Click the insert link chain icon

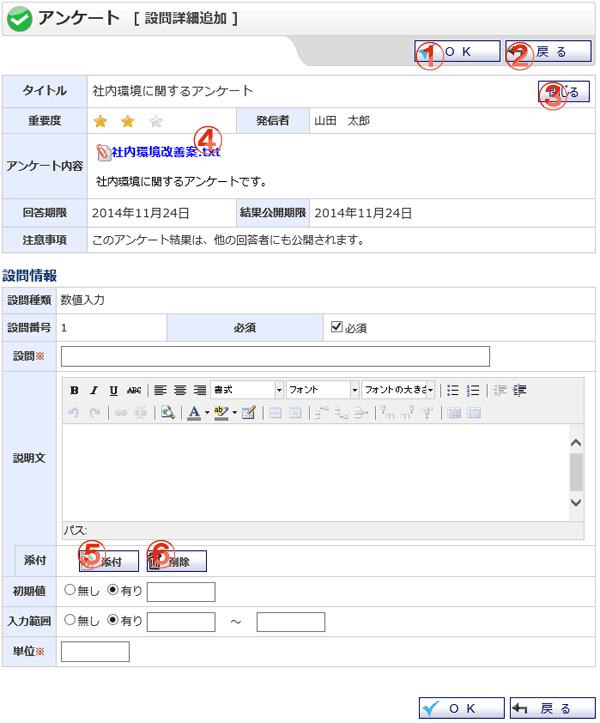(121, 412)
